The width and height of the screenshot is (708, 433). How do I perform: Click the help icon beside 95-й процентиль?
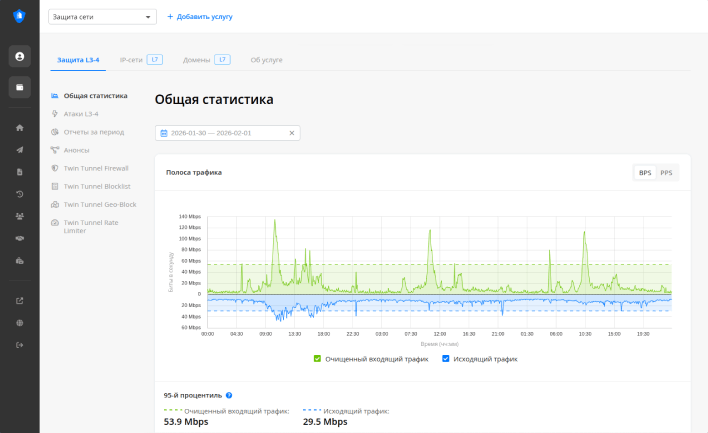tap(229, 396)
